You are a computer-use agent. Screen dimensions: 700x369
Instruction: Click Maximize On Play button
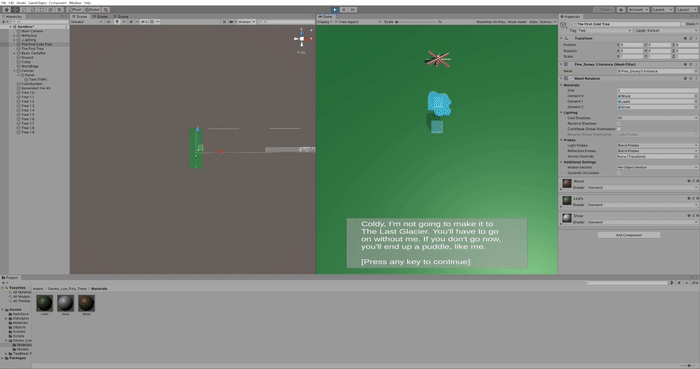click(x=491, y=21)
